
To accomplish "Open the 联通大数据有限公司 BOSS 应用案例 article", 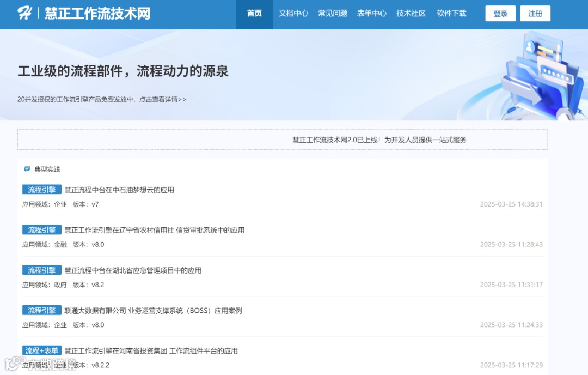I will click(x=153, y=311).
